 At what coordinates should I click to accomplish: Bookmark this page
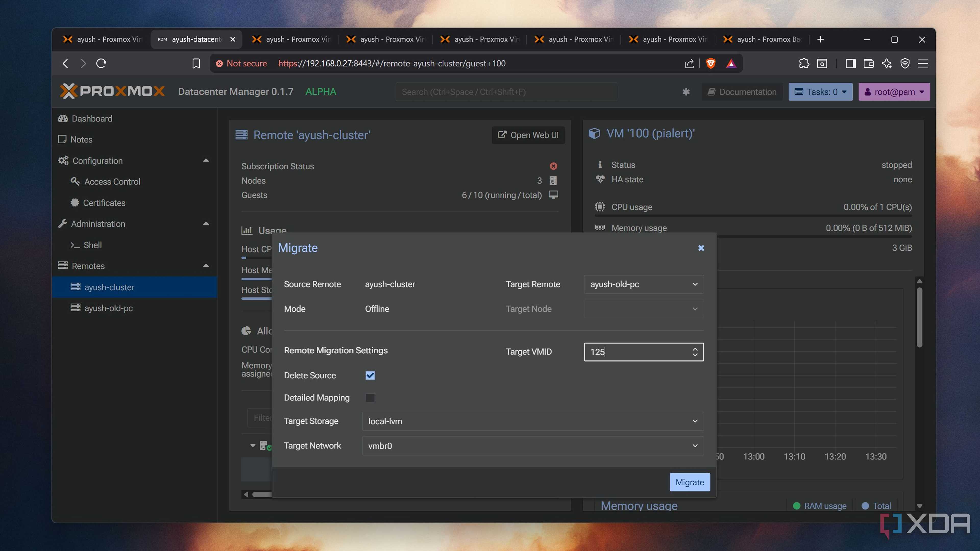pyautogui.click(x=196, y=63)
